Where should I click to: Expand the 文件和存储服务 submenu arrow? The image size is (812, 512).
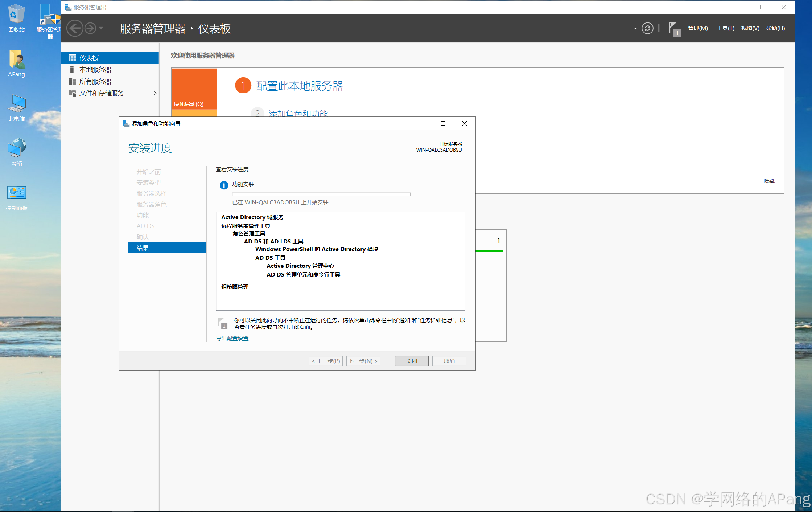tap(155, 93)
